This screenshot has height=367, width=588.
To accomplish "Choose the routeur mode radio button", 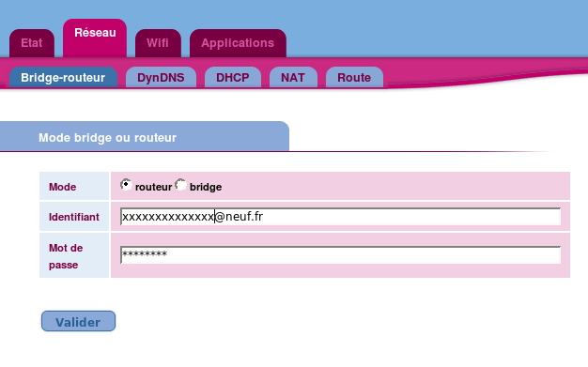I will [126, 184].
